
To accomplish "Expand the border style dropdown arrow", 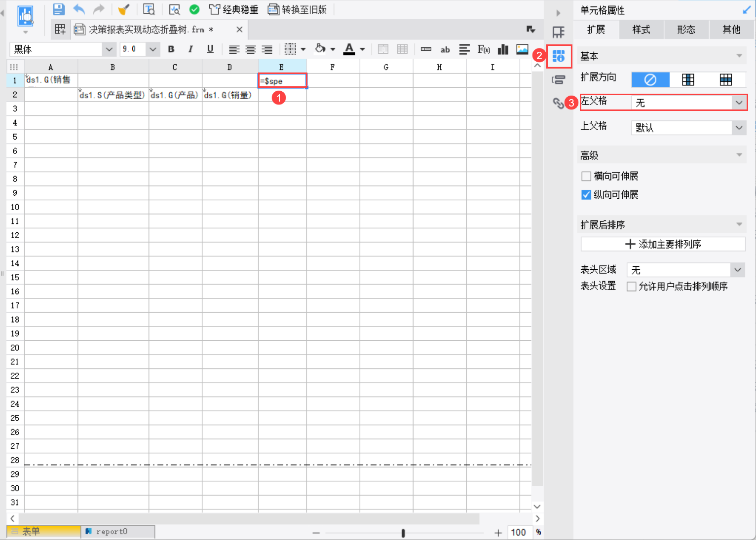I will pos(303,49).
